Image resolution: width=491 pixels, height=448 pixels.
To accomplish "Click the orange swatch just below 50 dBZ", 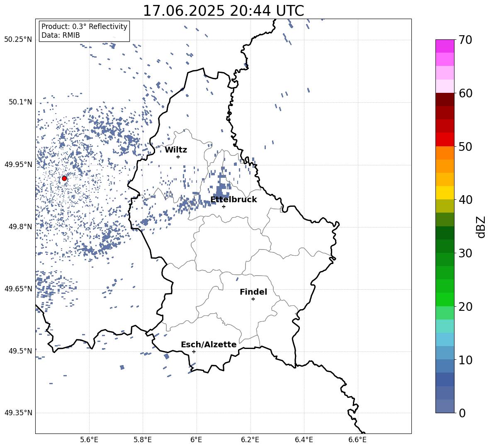I will (445, 153).
